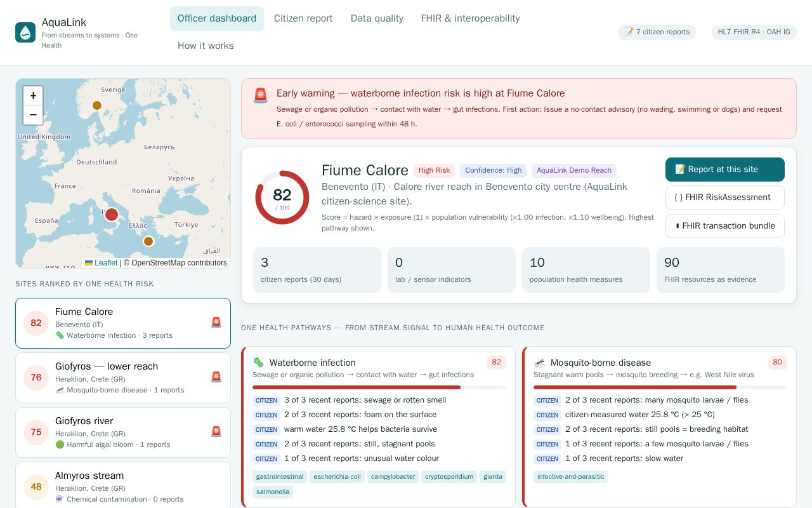Zoom in on the map
The width and height of the screenshot is (812, 508).
click(33, 96)
